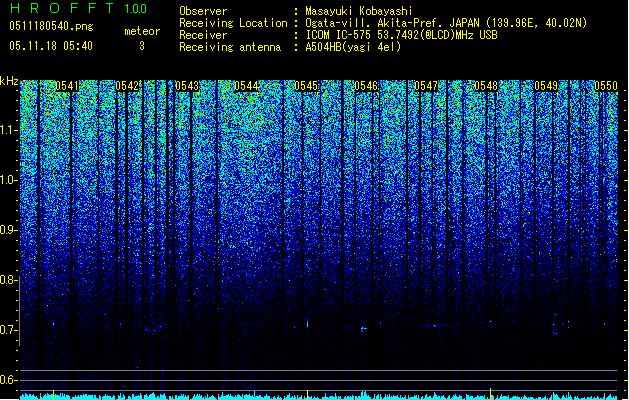Select the antenna value A504HB(yagi 4el)
The image size is (629, 400).
coord(353,47)
